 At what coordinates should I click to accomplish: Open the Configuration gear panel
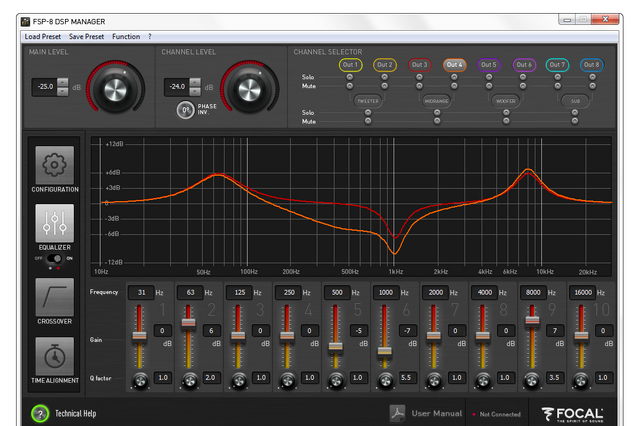coord(55,165)
